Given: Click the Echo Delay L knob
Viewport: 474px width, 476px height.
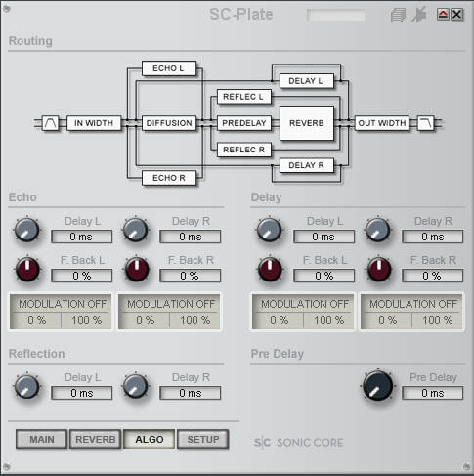Looking at the screenshot, I should click(x=27, y=230).
